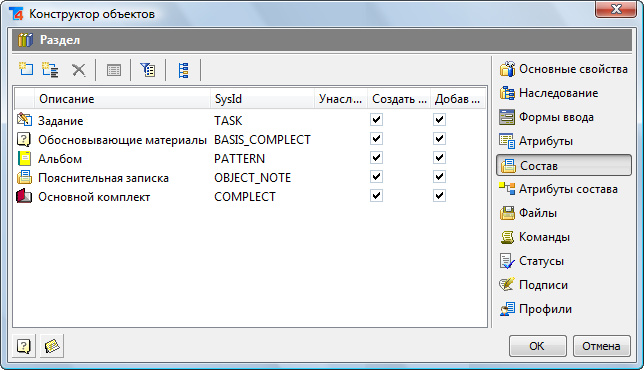Image resolution: width=644 pixels, height=370 pixels.
Task: Select the Пояснительная записка row text
Action: coord(104,178)
